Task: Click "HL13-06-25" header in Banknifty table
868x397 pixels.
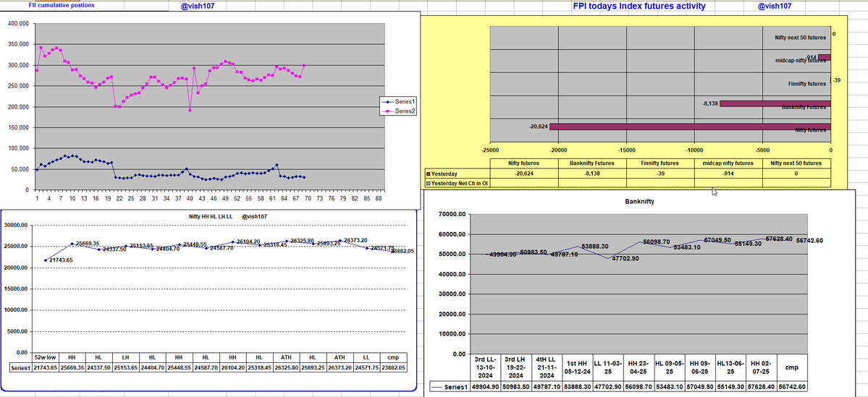Action: click(x=730, y=367)
